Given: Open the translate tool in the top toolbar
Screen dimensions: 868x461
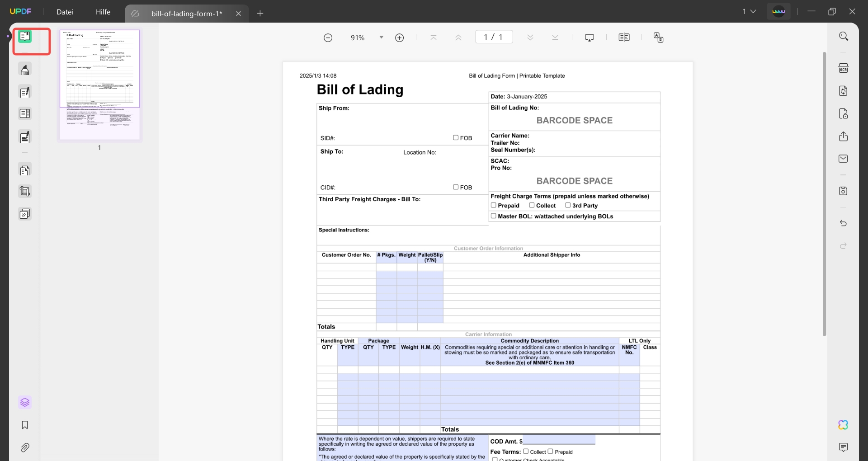Looking at the screenshot, I should click(659, 38).
